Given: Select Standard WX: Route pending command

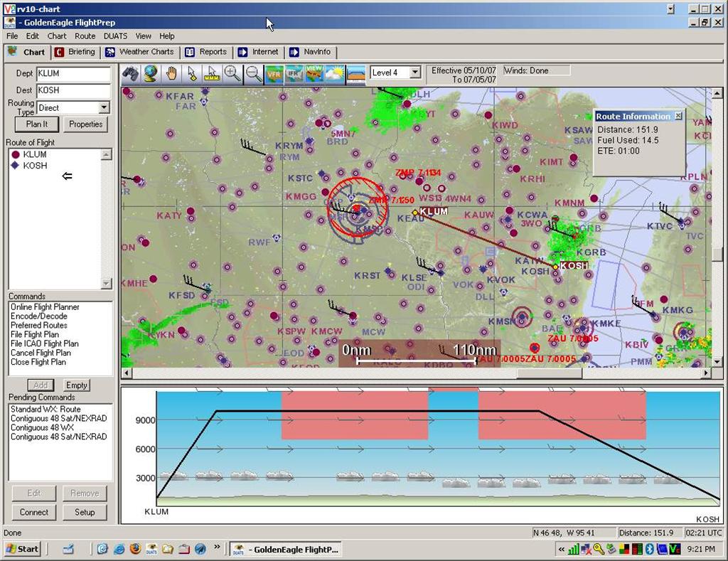Looking at the screenshot, I should (x=45, y=409).
